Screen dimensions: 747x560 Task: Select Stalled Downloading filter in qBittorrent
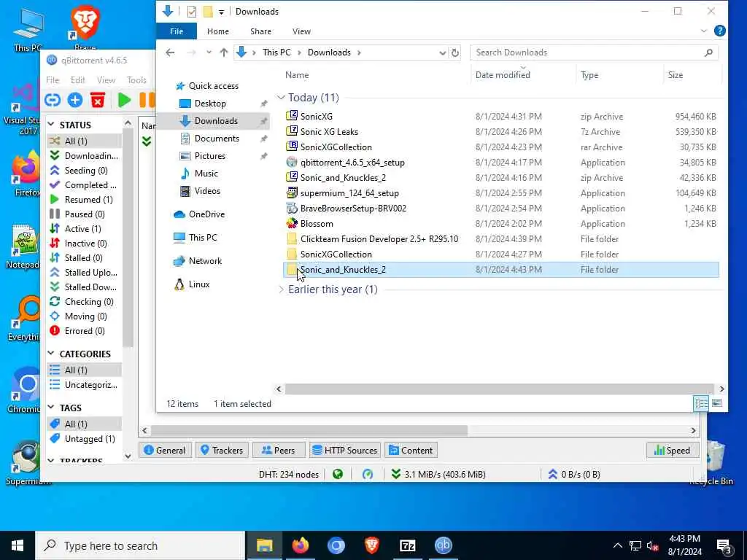85,287
